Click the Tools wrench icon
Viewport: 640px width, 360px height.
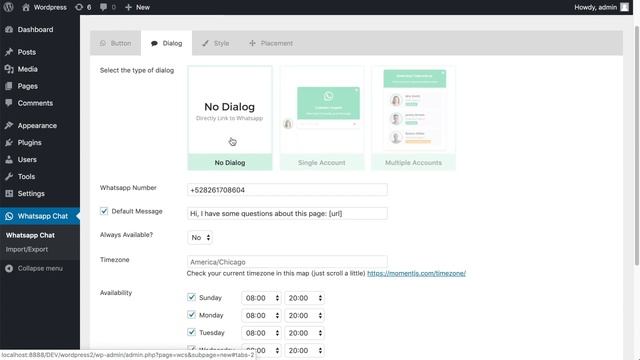coord(9,176)
